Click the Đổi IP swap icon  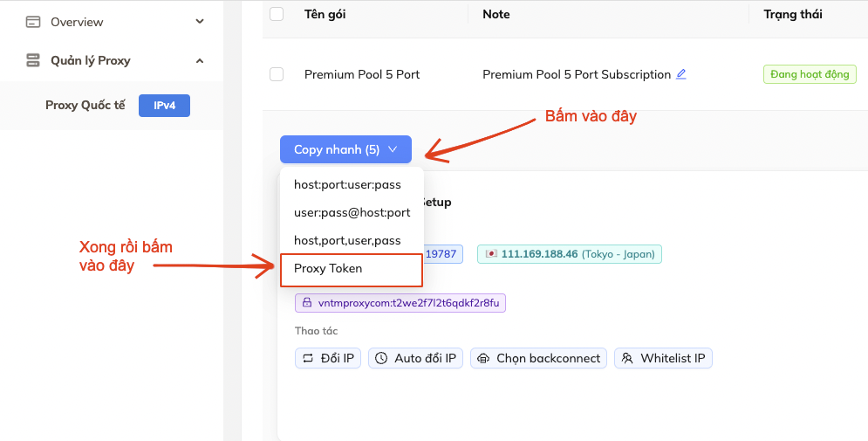[308, 358]
